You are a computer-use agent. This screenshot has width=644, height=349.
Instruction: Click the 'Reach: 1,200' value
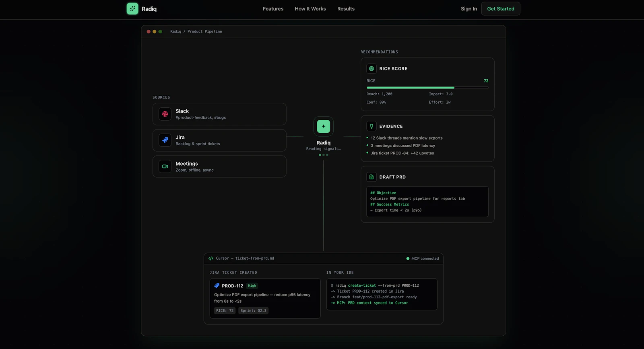[x=379, y=94]
